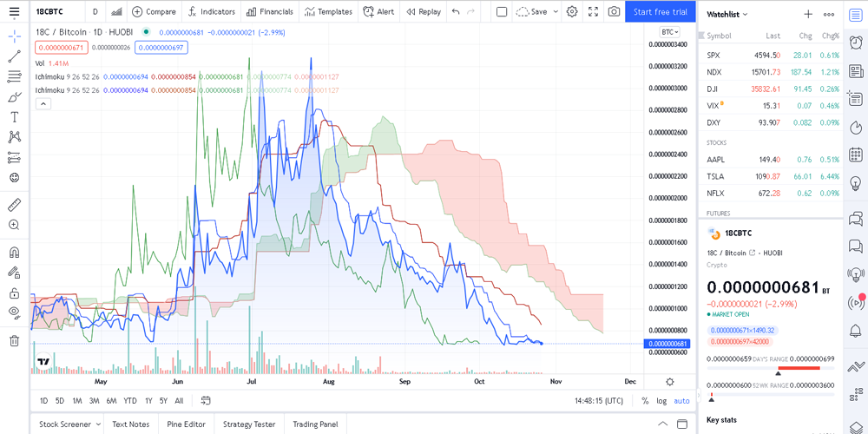Open the watchlist panel icon
Screen dimensions: 868x434
coord(855,15)
